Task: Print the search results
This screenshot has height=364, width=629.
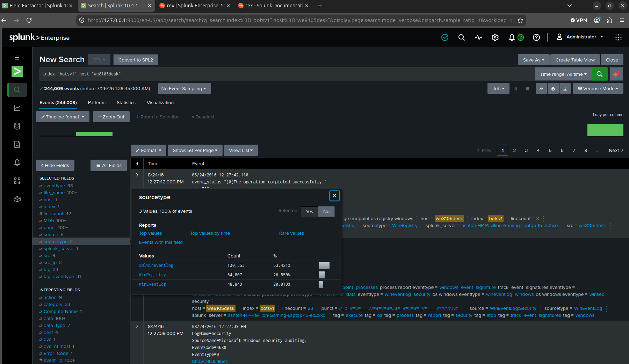Action: click(x=553, y=89)
